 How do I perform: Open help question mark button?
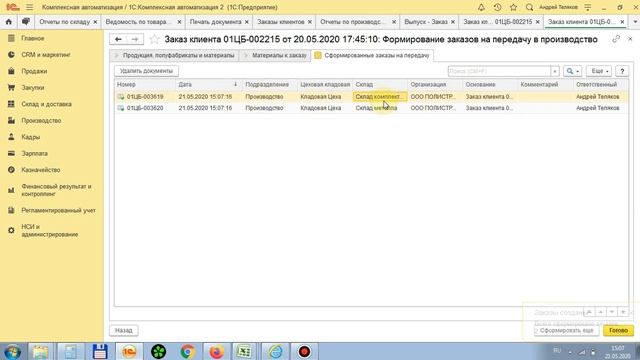coord(622,71)
